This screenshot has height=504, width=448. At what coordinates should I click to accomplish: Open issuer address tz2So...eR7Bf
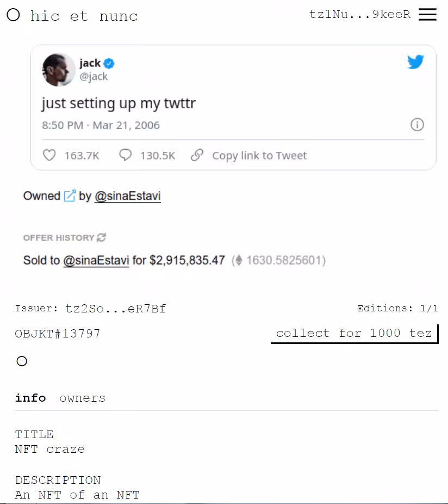(x=116, y=309)
